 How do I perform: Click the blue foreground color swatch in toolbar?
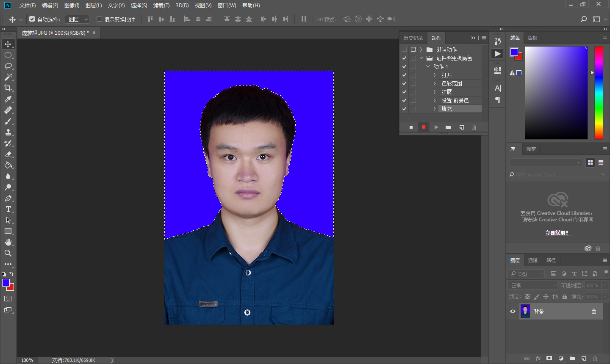(x=6, y=282)
